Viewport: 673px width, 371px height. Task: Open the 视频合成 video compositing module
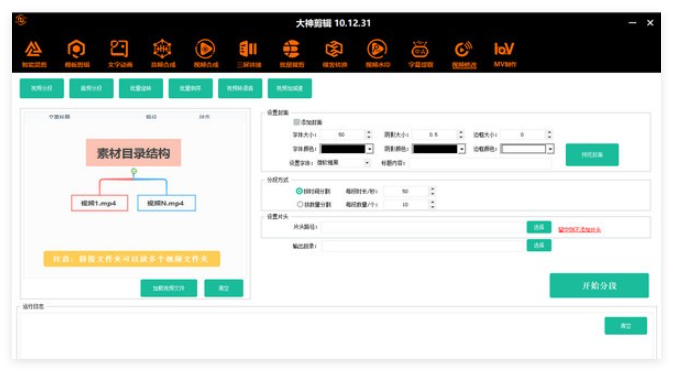(x=206, y=53)
